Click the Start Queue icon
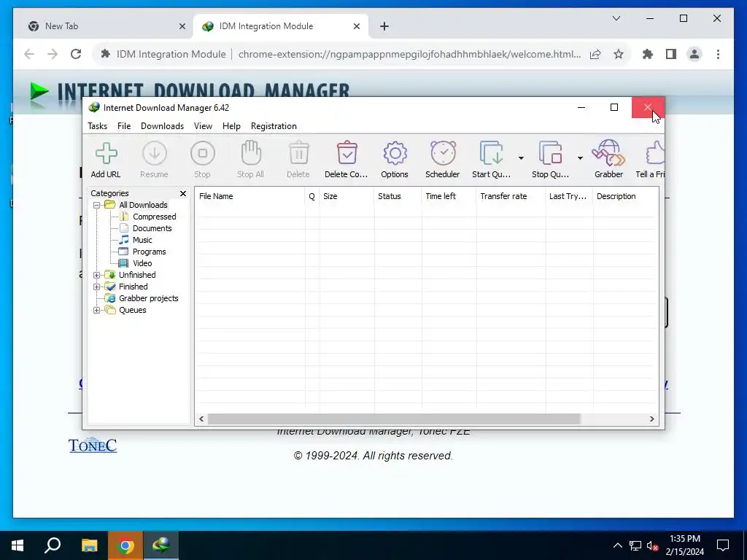747x560 pixels. coord(491,153)
